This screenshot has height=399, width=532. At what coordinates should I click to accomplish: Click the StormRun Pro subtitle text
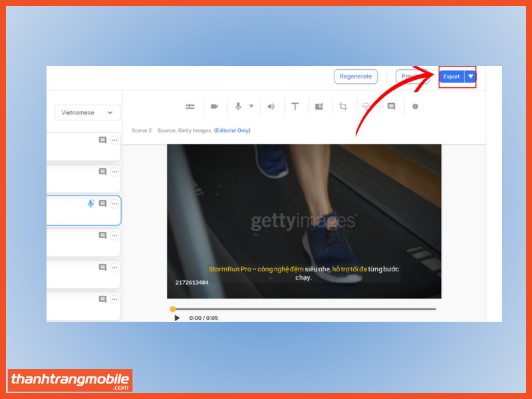(x=304, y=273)
